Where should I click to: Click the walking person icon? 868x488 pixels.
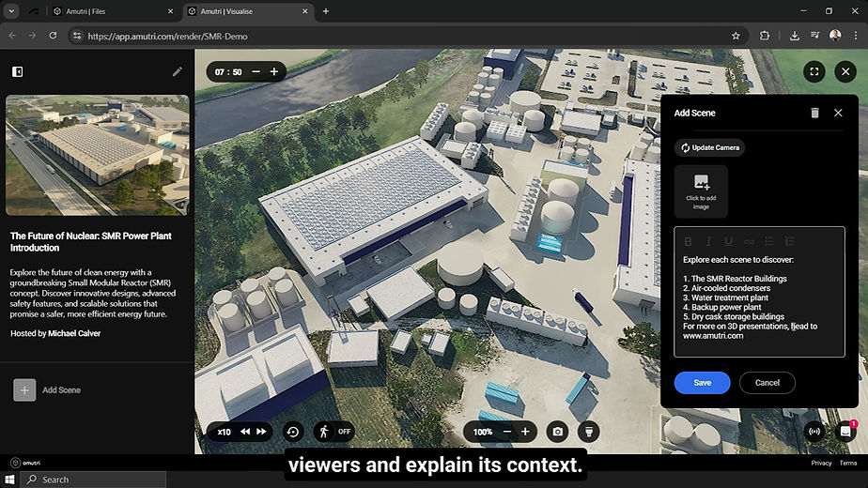324,432
